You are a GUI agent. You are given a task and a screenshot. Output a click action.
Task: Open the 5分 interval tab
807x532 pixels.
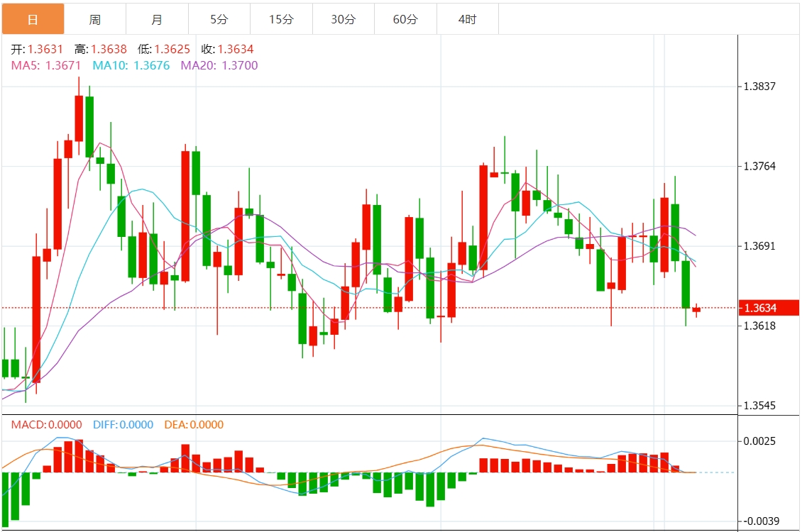point(219,20)
